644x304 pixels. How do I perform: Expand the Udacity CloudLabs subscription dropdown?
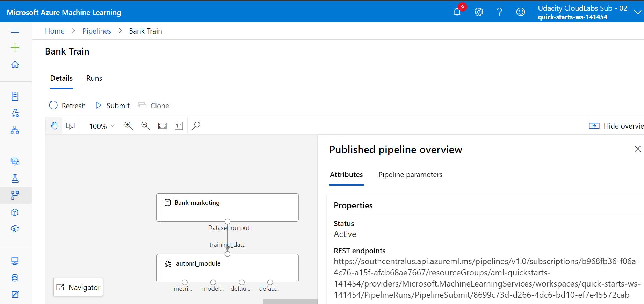638,12
